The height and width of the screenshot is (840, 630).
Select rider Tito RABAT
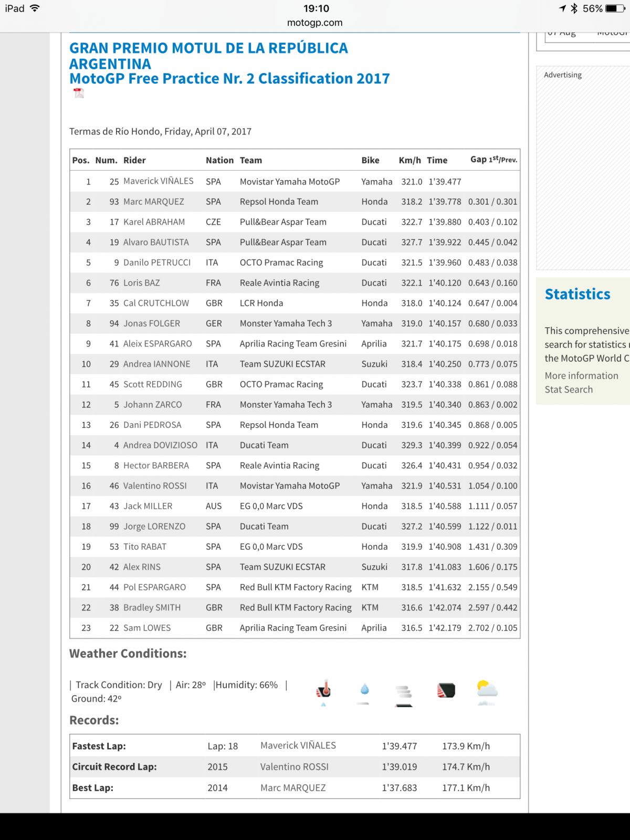(144, 547)
